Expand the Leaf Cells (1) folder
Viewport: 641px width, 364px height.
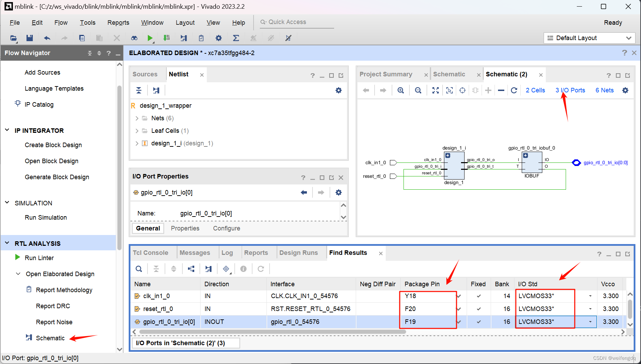(x=137, y=131)
